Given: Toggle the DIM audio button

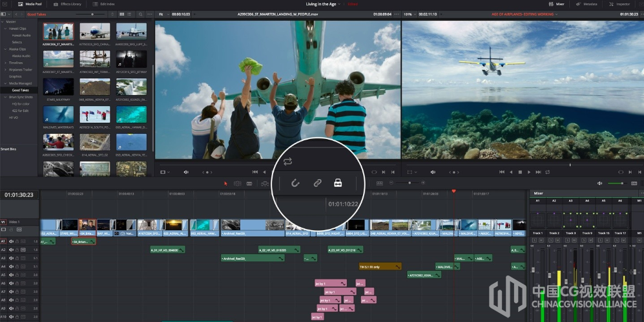Looking at the screenshot, I should (634, 184).
